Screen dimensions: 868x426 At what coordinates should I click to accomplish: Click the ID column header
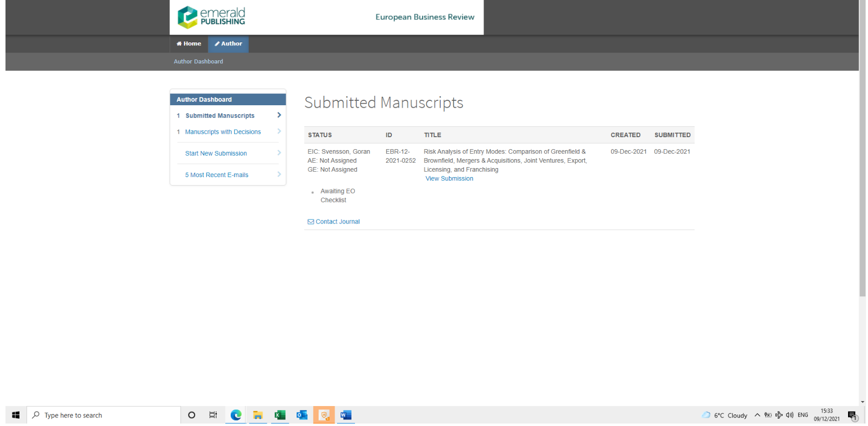(x=389, y=135)
